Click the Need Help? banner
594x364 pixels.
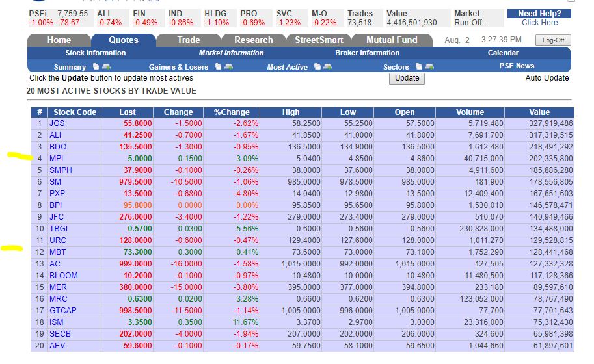click(x=539, y=14)
